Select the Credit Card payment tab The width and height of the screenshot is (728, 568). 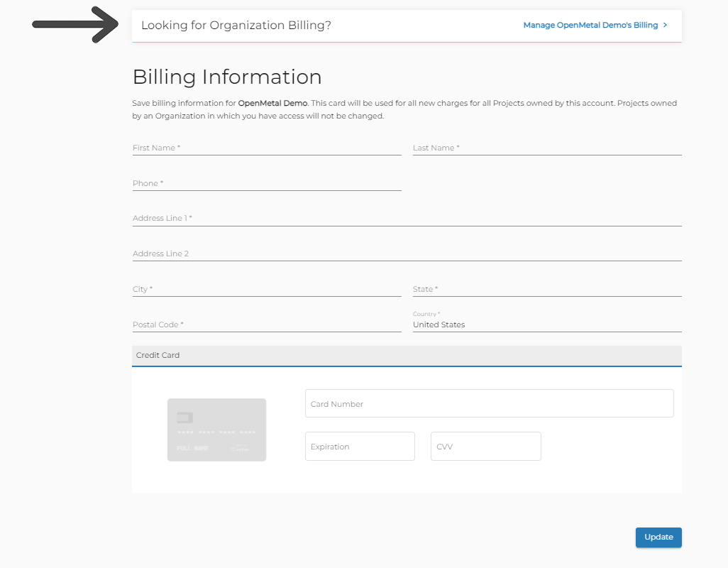158,355
